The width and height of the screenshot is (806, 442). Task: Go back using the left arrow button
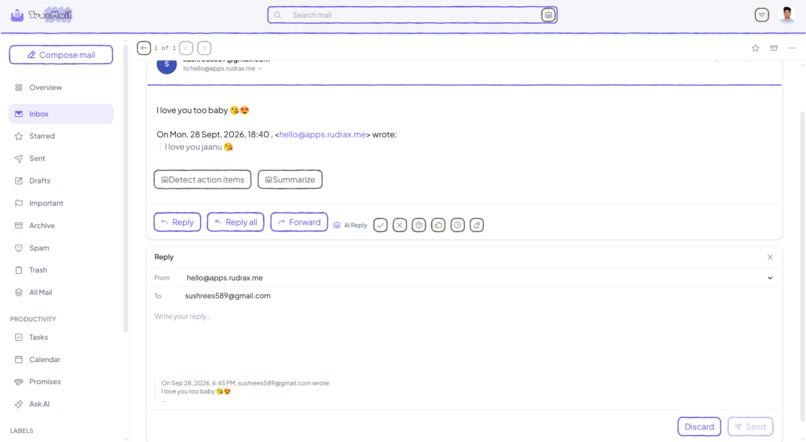point(144,48)
